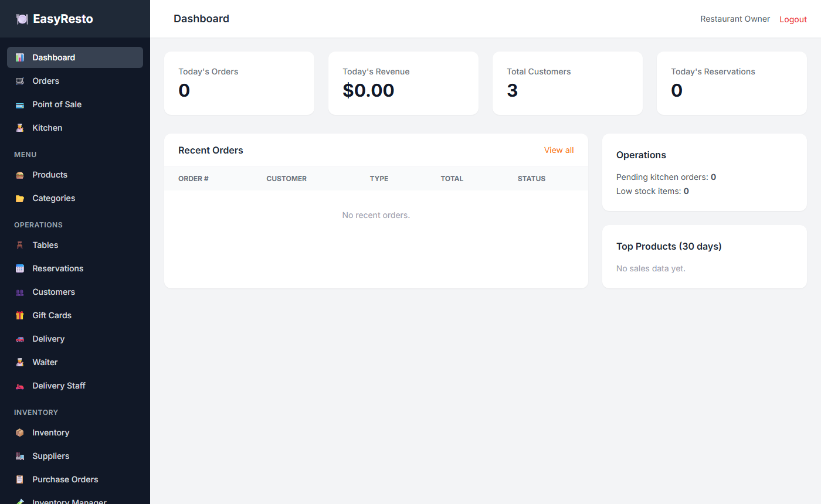Log out using the Logout link
Viewport: 821px width, 504px height.
(x=793, y=19)
